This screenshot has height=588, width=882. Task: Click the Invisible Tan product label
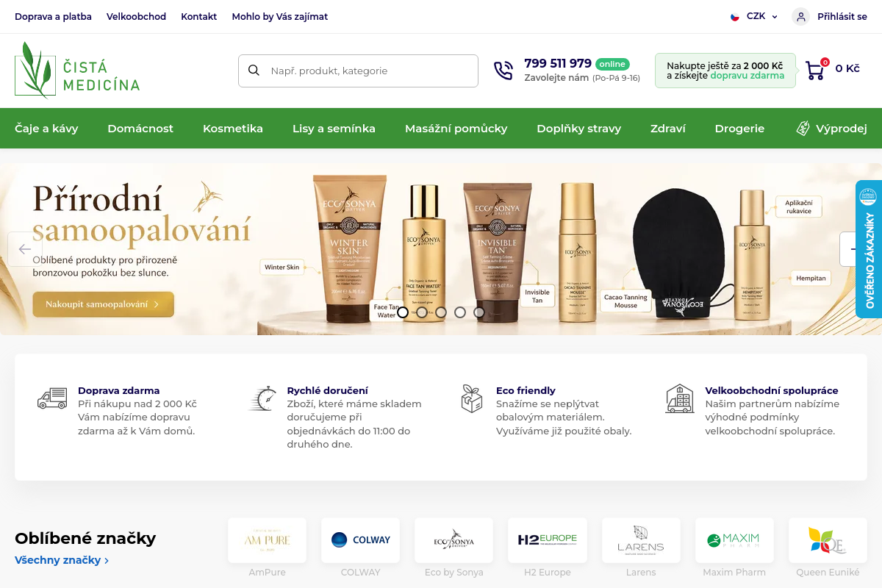click(537, 296)
